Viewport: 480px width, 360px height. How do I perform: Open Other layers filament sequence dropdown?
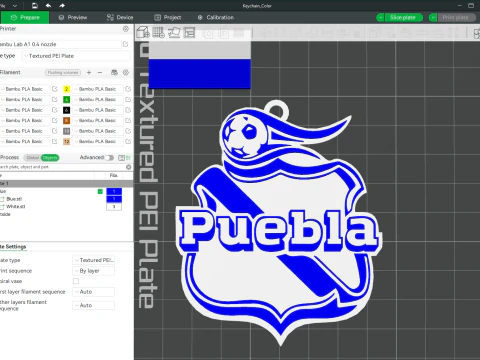(94, 305)
